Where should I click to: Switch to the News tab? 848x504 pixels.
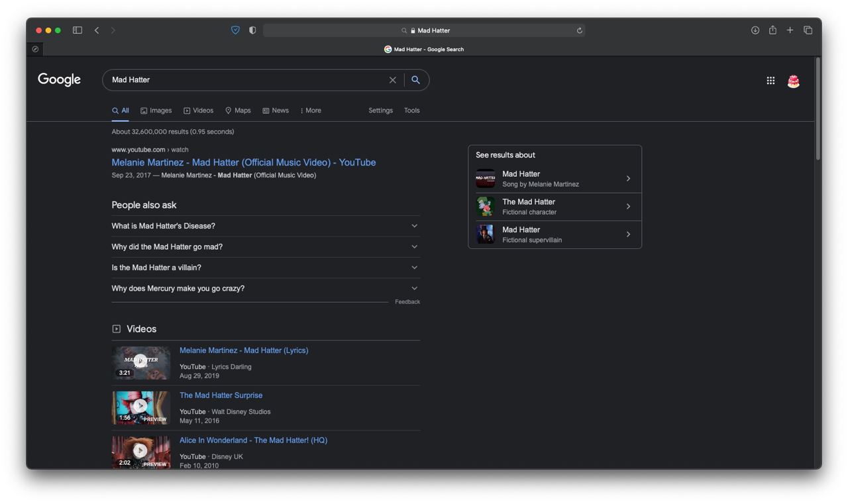click(276, 111)
